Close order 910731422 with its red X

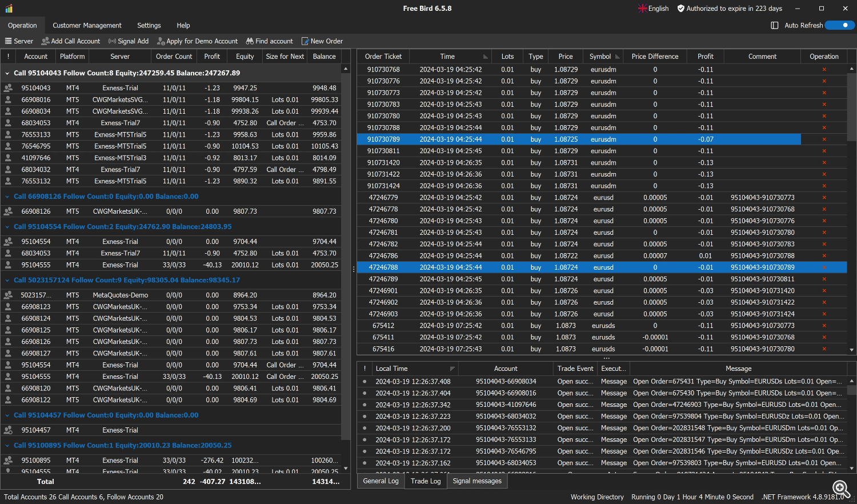coord(824,174)
